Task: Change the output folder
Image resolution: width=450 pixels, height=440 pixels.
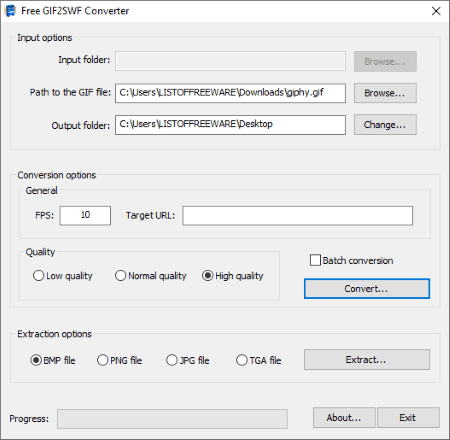Action: click(385, 125)
